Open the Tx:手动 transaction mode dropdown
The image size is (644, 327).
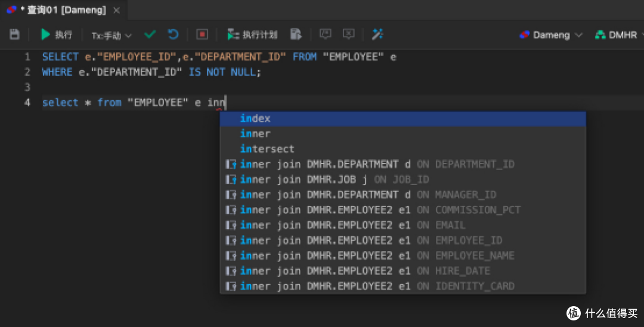click(x=112, y=35)
